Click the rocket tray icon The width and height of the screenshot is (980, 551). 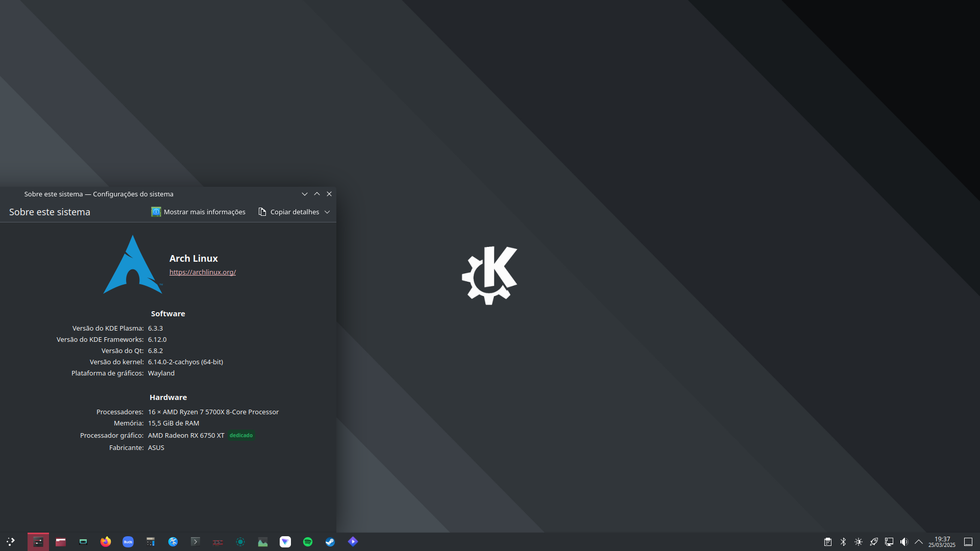[874, 542]
